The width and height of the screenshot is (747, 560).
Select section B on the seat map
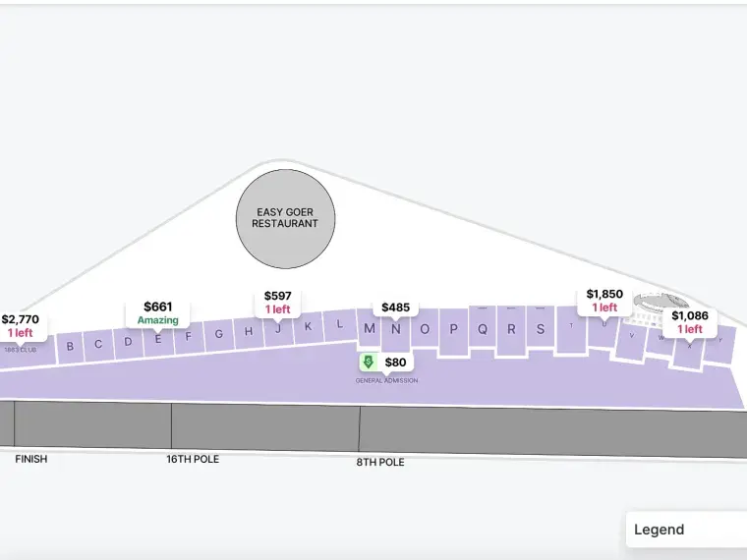point(70,346)
